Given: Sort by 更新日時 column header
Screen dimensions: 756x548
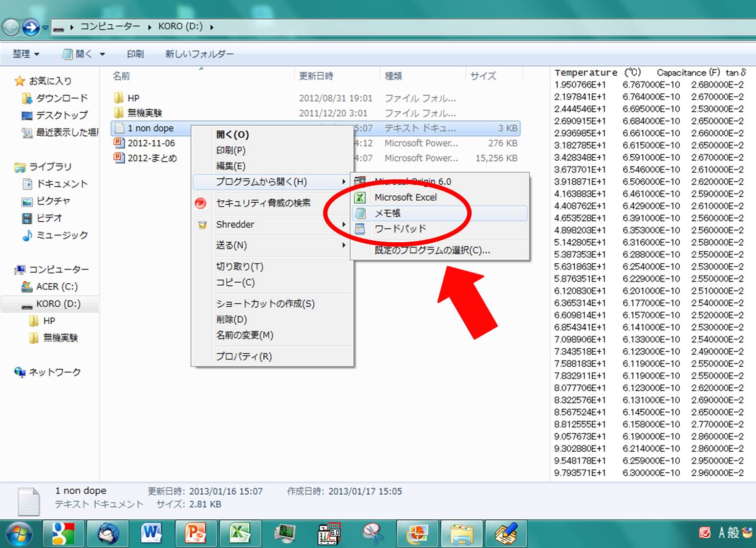Looking at the screenshot, I should pyautogui.click(x=316, y=76).
